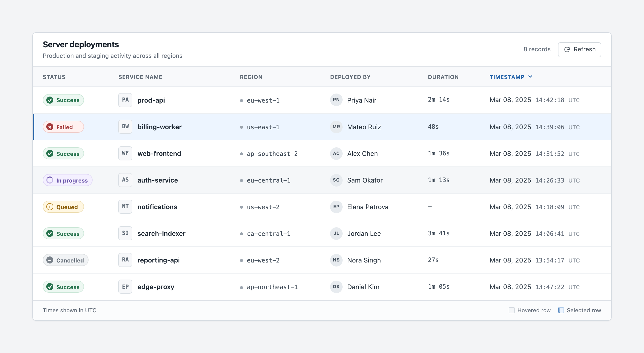Click the prod-api Success checkmark icon
This screenshot has height=353, width=644.
50,100
